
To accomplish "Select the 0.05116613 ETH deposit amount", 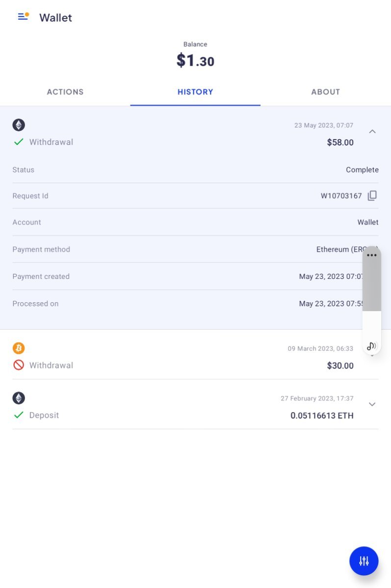I will (x=322, y=416).
